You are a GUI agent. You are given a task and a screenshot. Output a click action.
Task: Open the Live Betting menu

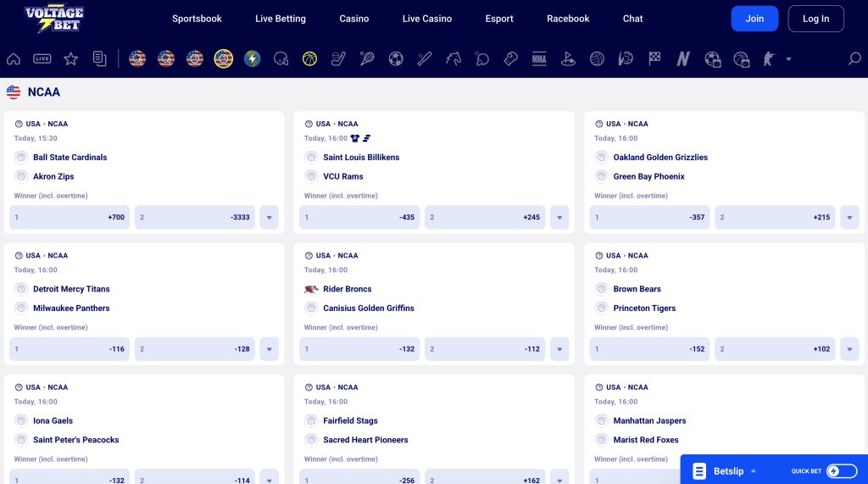281,19
